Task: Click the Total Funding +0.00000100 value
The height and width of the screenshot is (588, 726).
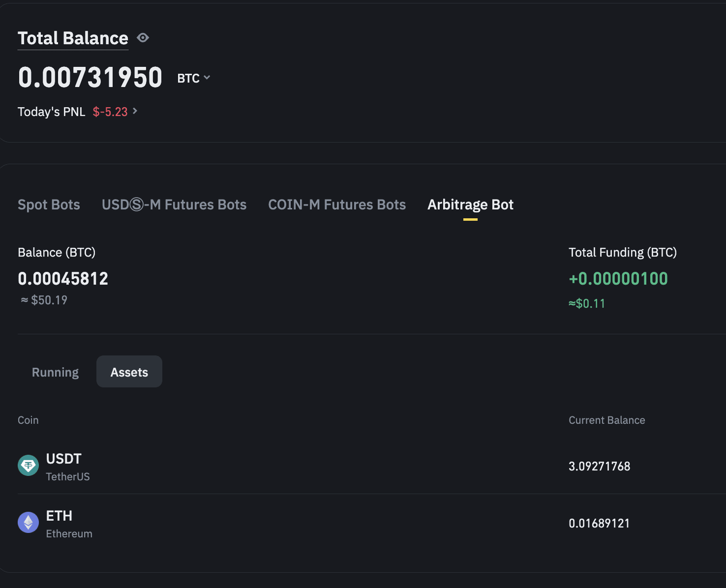Action: coord(618,279)
